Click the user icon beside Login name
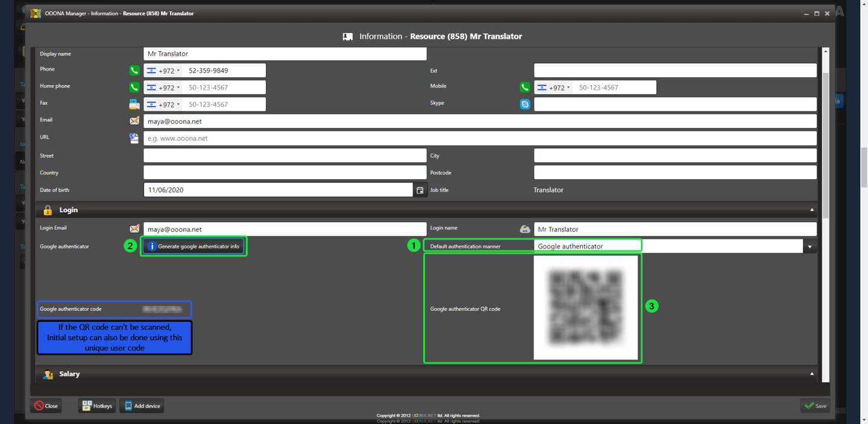The width and height of the screenshot is (868, 424). (525, 229)
